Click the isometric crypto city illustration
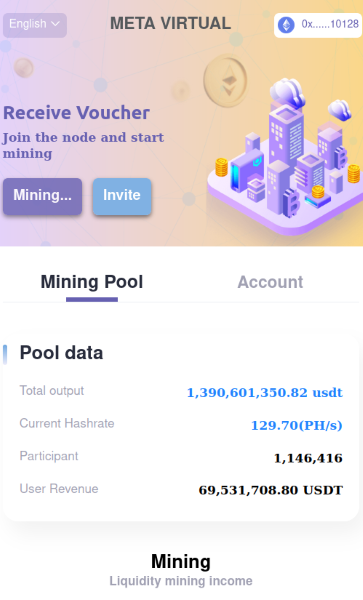 pos(284,156)
